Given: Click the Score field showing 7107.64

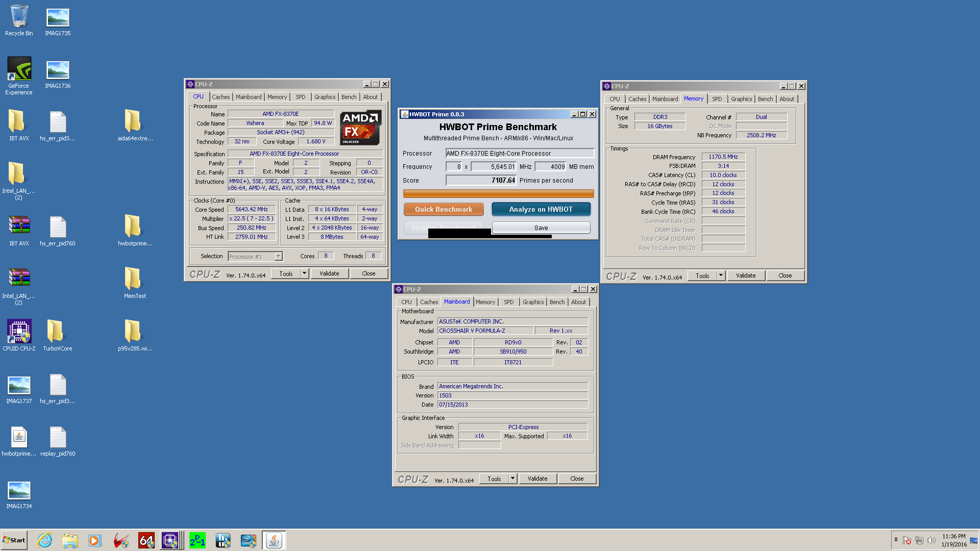Looking at the screenshot, I should (481, 180).
